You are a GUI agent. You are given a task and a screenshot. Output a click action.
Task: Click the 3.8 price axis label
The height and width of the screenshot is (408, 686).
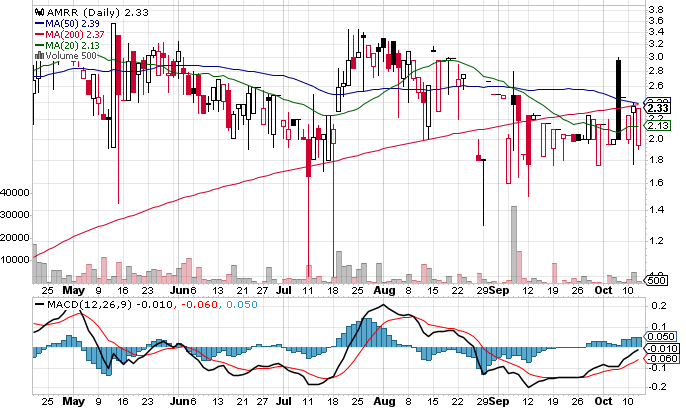pos(655,10)
